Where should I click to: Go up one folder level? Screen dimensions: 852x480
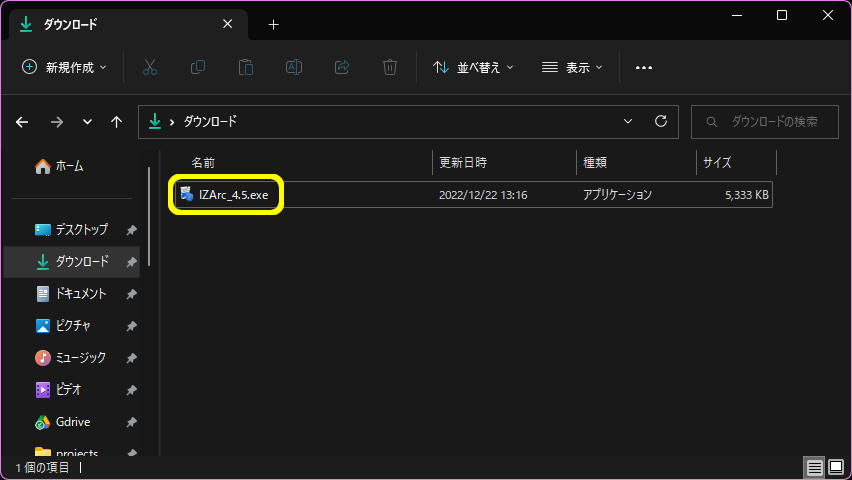pyautogui.click(x=116, y=122)
